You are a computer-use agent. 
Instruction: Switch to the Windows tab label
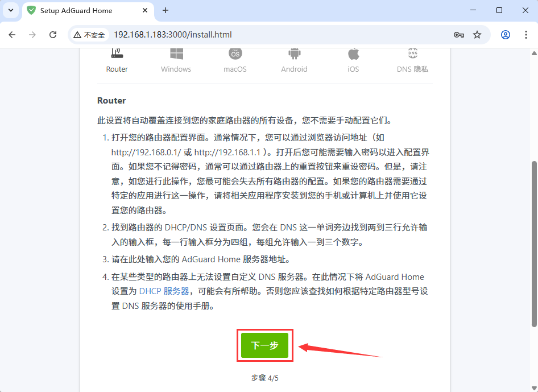[x=176, y=69]
